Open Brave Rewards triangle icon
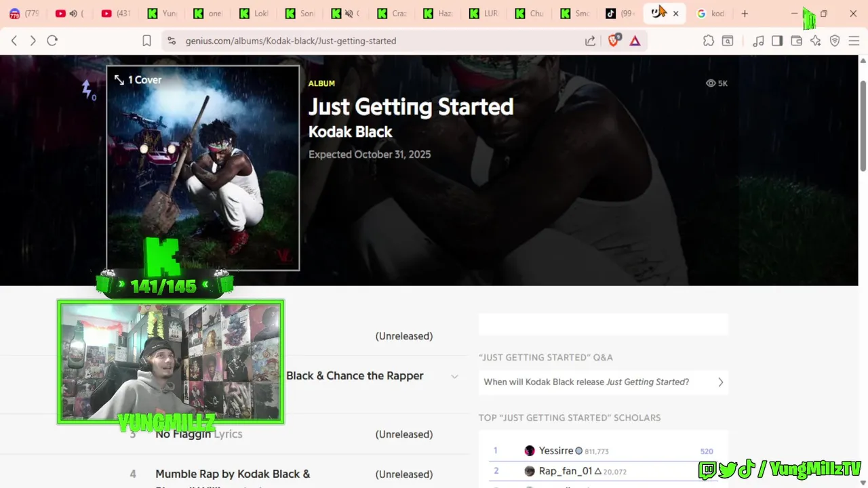868x488 pixels. [635, 41]
